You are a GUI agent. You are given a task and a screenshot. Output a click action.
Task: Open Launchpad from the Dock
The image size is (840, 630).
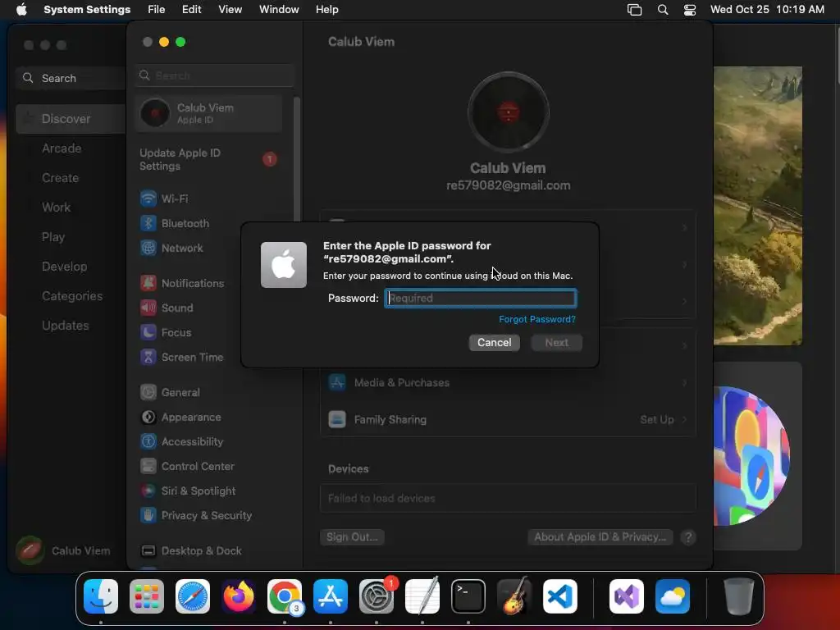coord(147,596)
